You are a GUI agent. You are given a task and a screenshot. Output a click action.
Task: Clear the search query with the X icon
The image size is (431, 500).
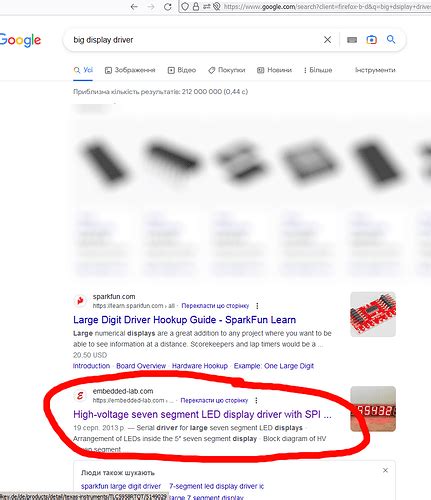click(327, 40)
